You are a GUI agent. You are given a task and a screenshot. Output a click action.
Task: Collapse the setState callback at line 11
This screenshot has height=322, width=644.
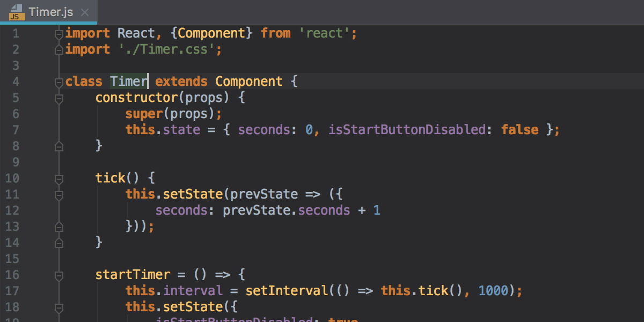coord(59,195)
